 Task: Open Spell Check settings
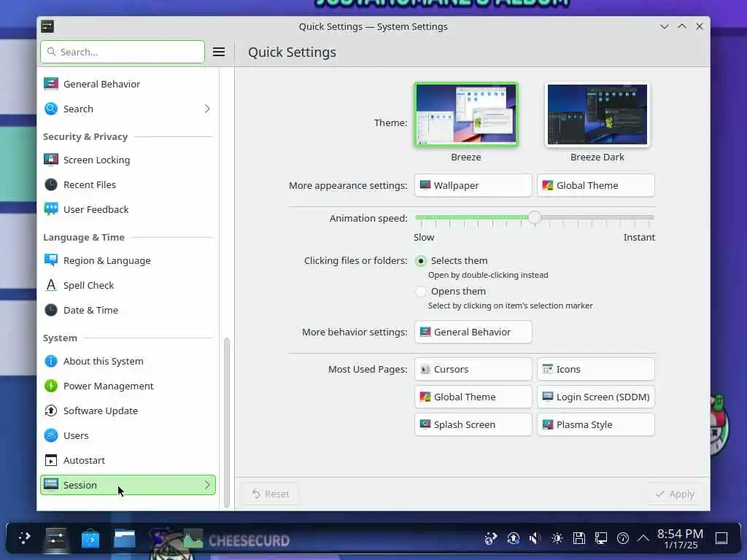128,285
